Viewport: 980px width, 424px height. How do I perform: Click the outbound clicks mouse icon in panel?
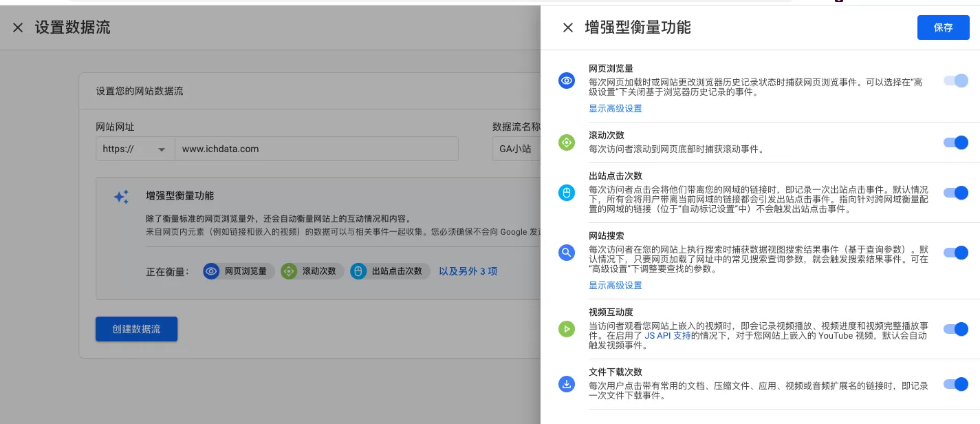[x=567, y=193]
